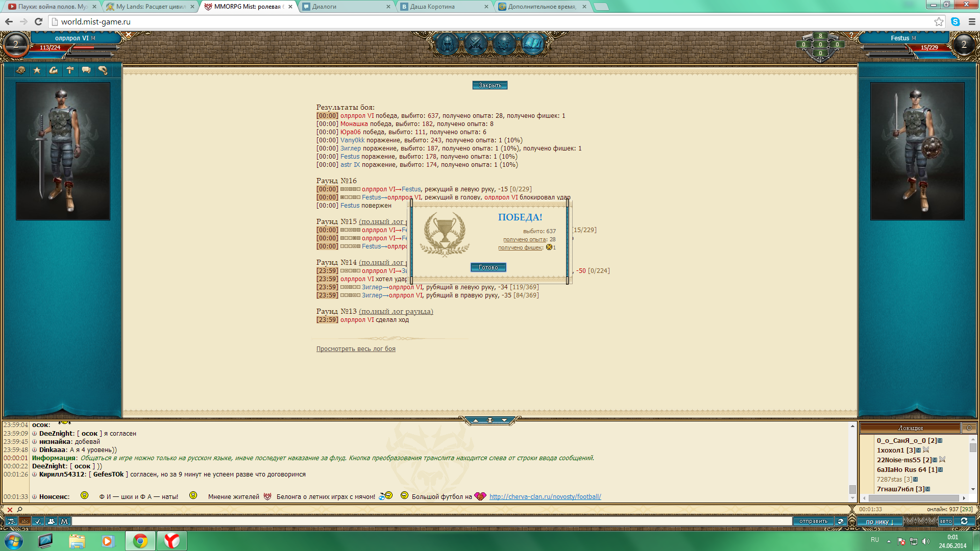This screenshot has height=551, width=980.
Task: Open the по нику sort dropdown
Action: [880, 522]
